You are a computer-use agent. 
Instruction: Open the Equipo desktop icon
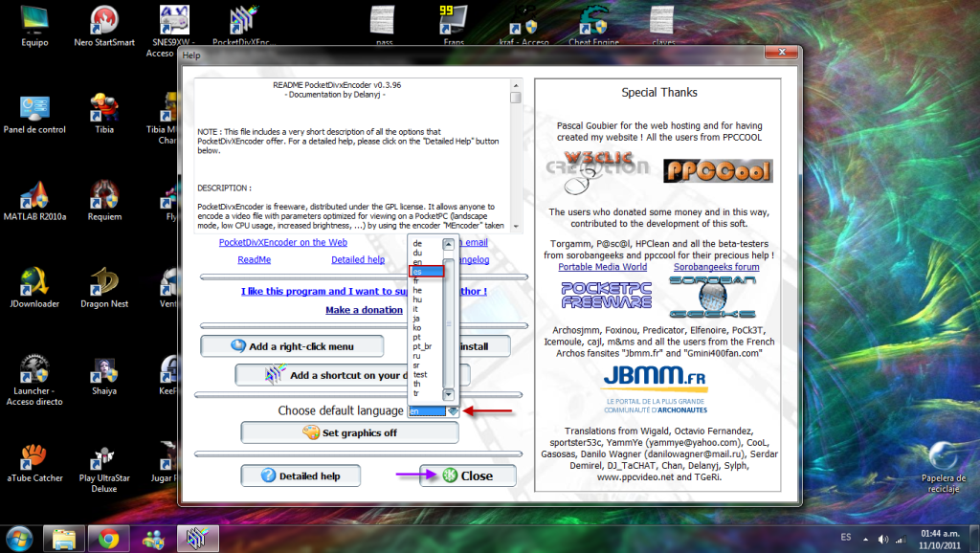pos(34,26)
